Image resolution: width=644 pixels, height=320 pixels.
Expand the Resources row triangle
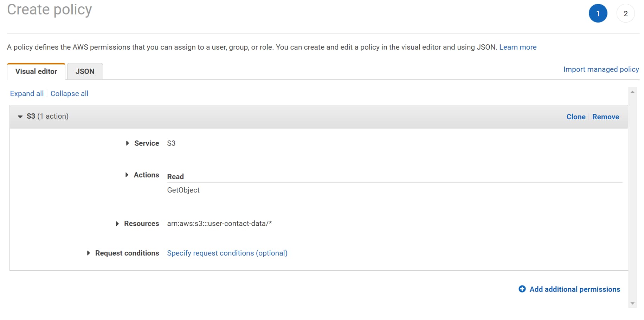117,224
